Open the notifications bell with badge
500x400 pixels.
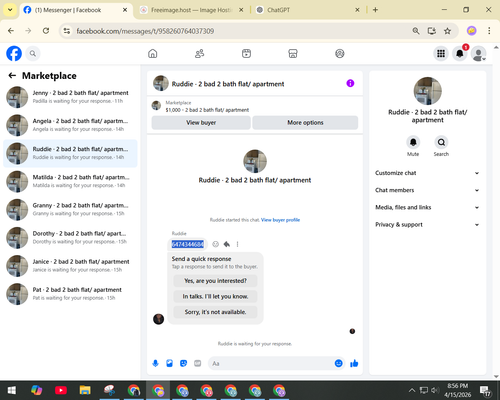[x=460, y=53]
